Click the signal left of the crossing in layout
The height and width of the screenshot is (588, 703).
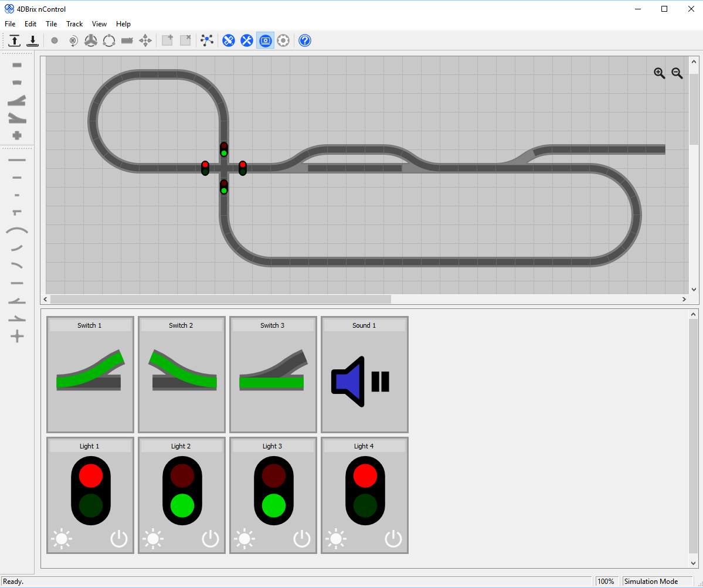click(x=205, y=168)
